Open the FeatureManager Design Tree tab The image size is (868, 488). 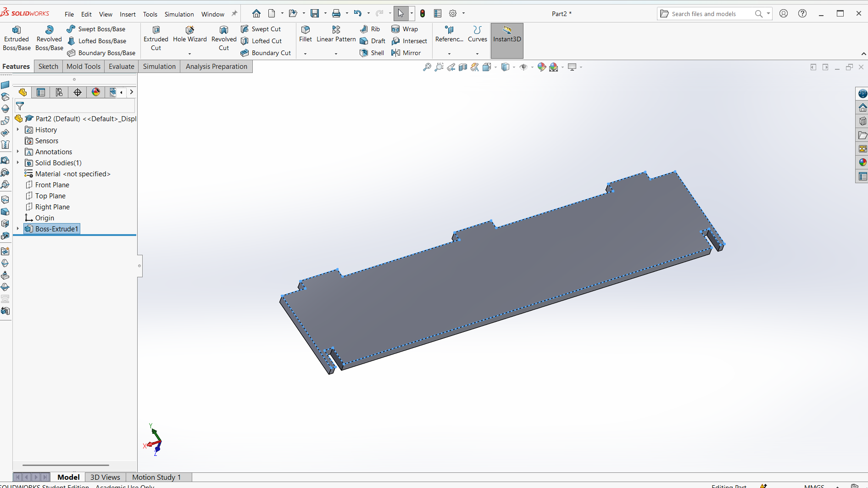22,92
